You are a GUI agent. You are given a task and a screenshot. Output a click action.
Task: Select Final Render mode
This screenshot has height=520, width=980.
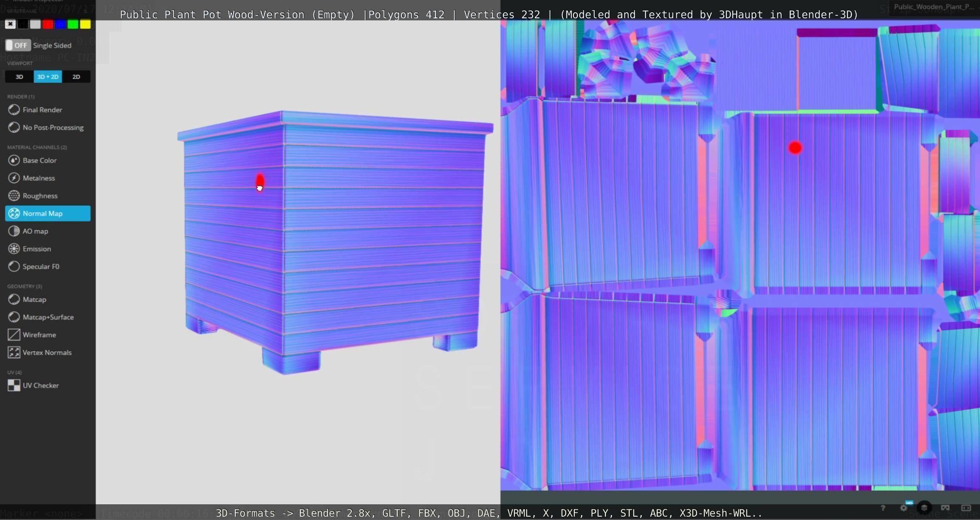pyautogui.click(x=48, y=110)
